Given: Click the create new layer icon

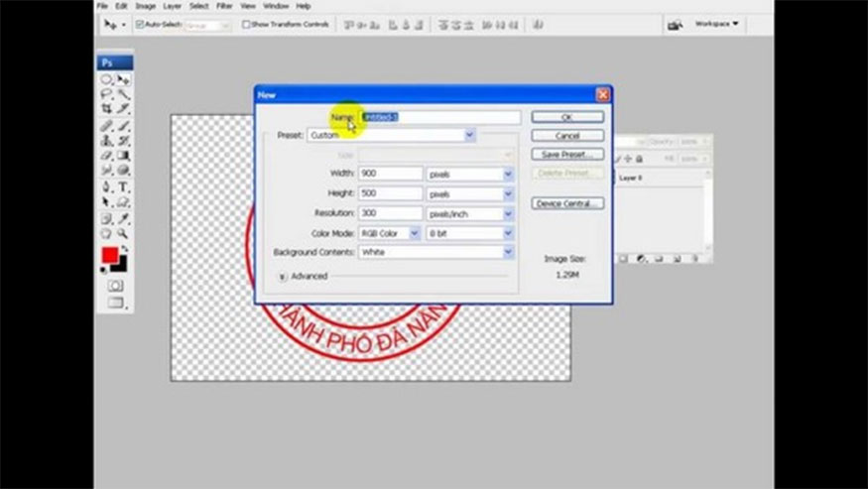Looking at the screenshot, I should [677, 259].
